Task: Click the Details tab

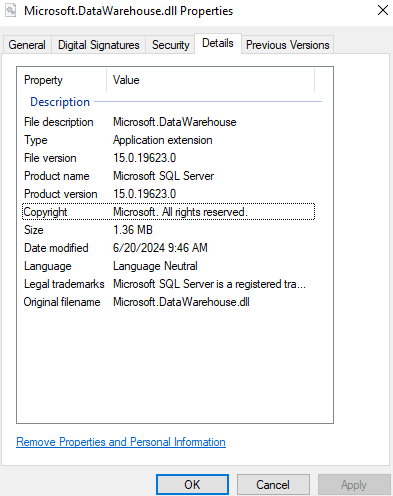Action: pos(218,43)
